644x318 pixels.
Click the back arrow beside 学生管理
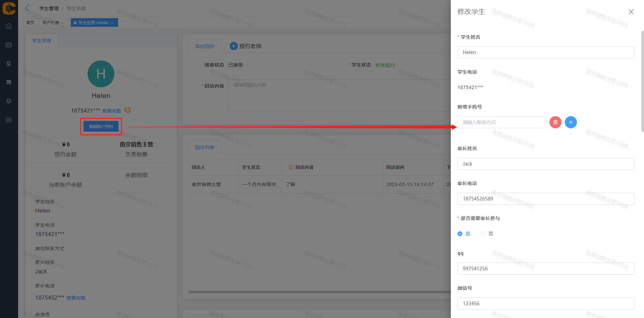point(28,8)
